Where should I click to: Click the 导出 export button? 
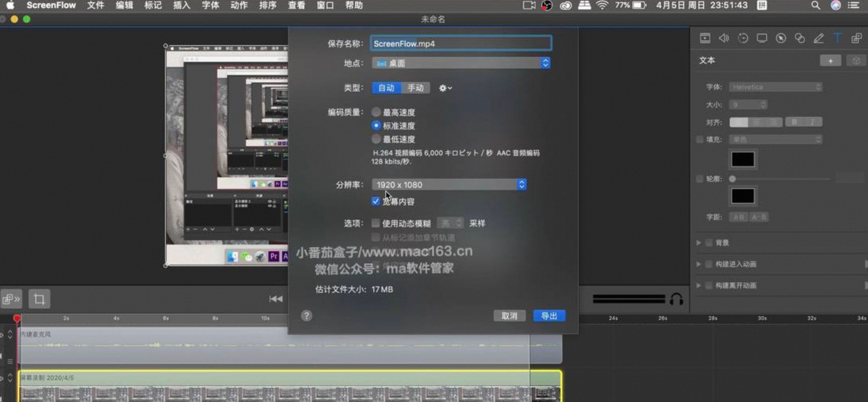(x=549, y=316)
